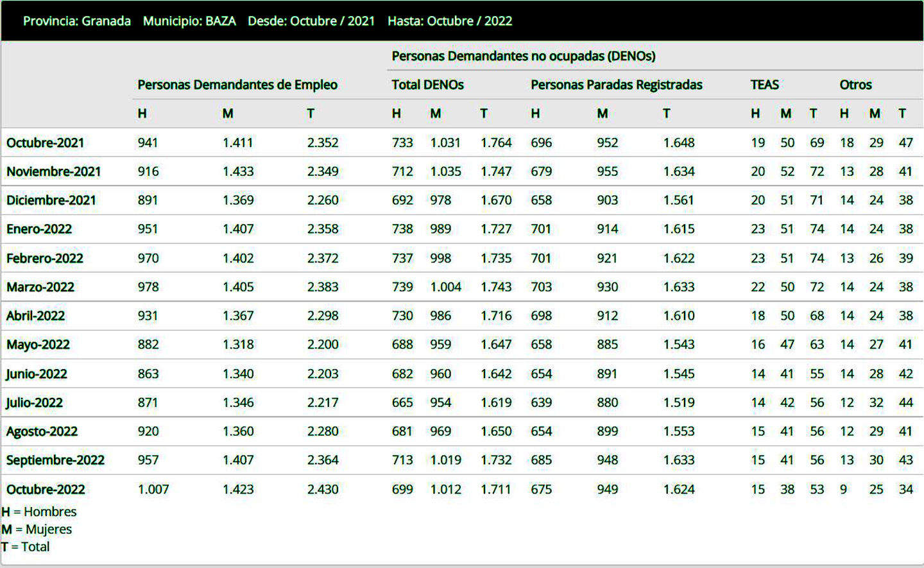
Task: Click the TEAS column header
Action: point(764,85)
